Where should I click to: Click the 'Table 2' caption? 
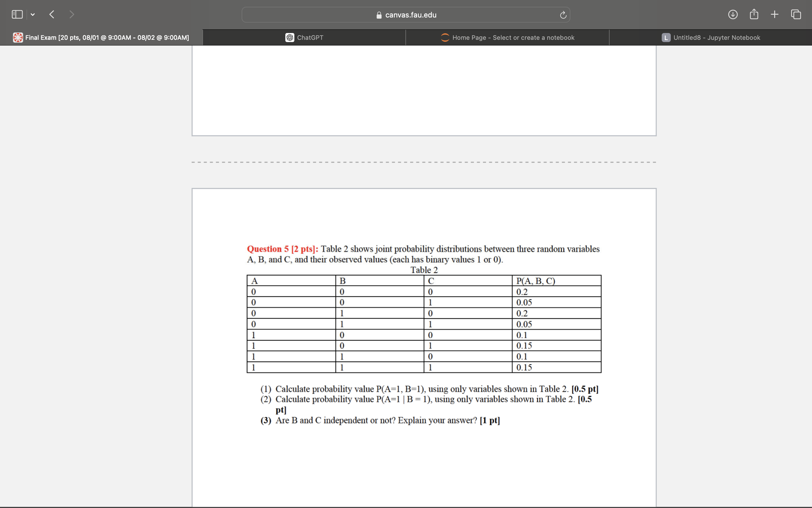tap(424, 270)
